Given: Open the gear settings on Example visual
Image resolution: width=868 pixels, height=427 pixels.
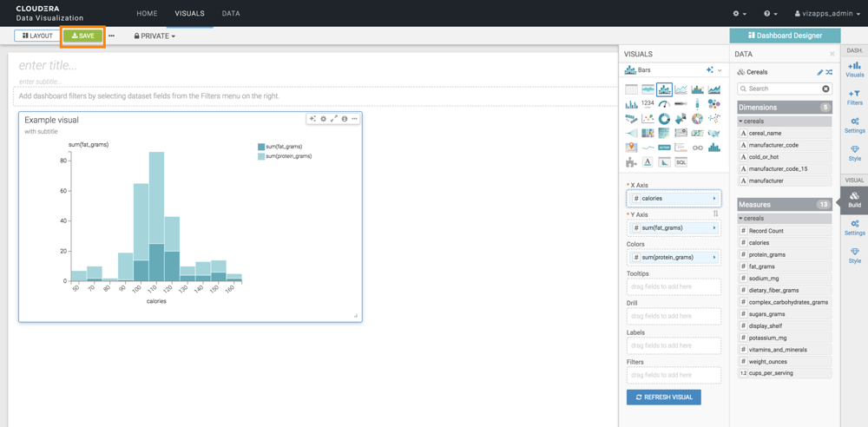Looking at the screenshot, I should tap(324, 119).
